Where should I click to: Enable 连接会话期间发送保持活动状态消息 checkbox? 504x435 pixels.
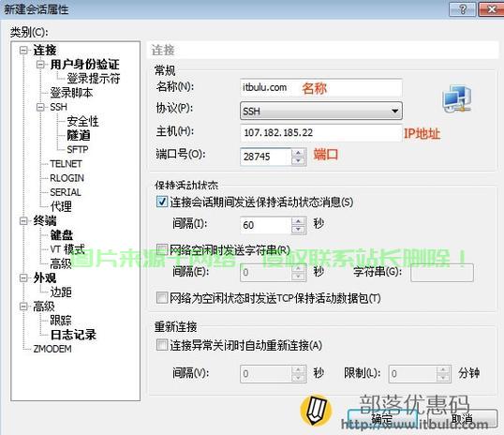[x=162, y=202]
